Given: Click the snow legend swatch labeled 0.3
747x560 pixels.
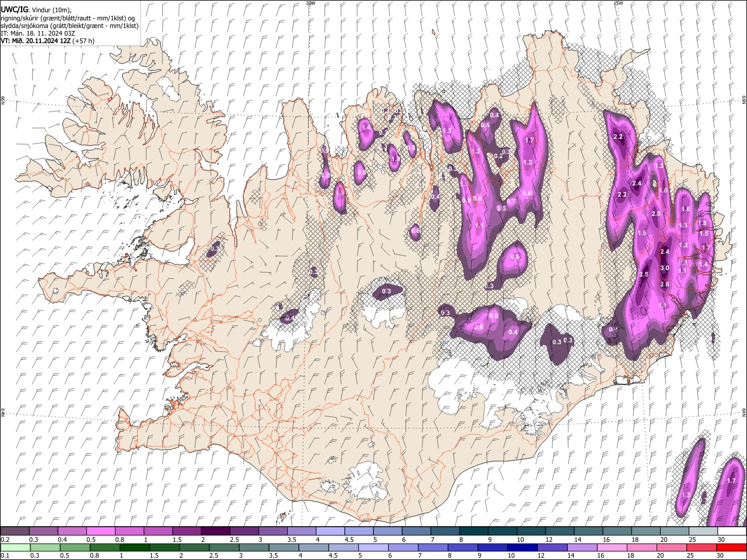Looking at the screenshot, I should pyautogui.click(x=43, y=531).
